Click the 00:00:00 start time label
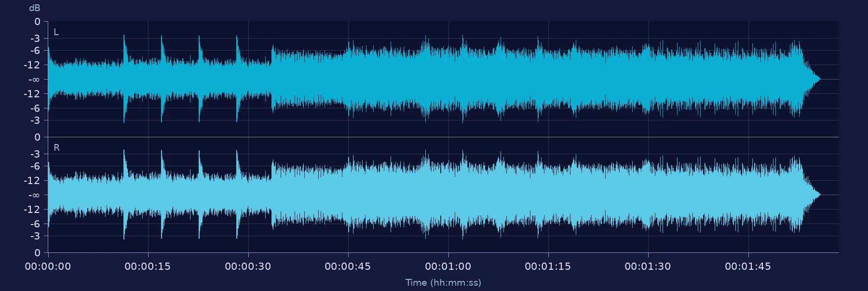This screenshot has width=868, height=291. 48,266
